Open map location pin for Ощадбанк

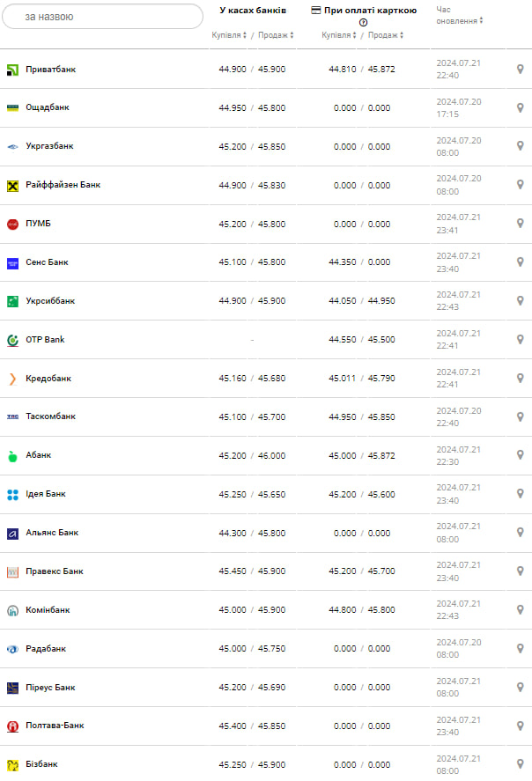pyautogui.click(x=520, y=107)
